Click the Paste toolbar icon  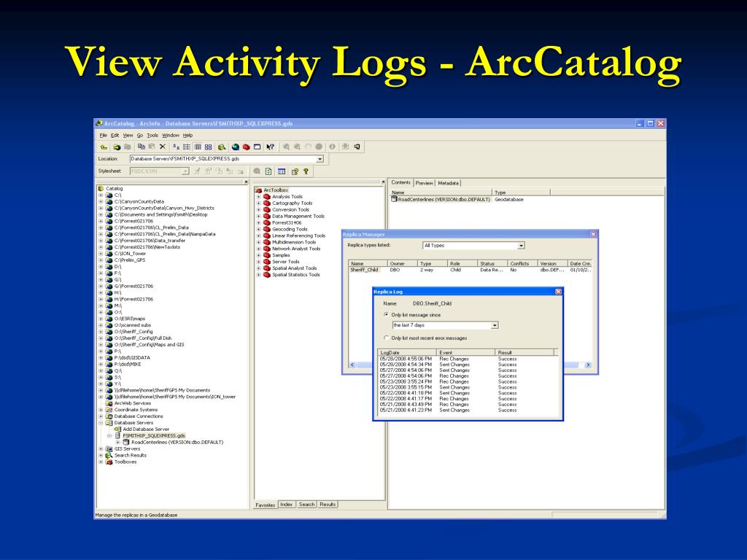152,147
